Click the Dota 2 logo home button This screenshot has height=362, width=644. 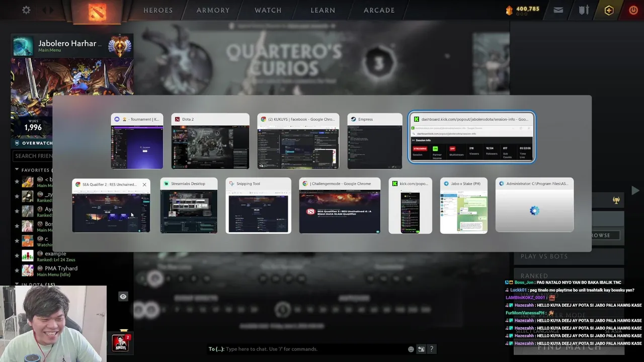(97, 11)
